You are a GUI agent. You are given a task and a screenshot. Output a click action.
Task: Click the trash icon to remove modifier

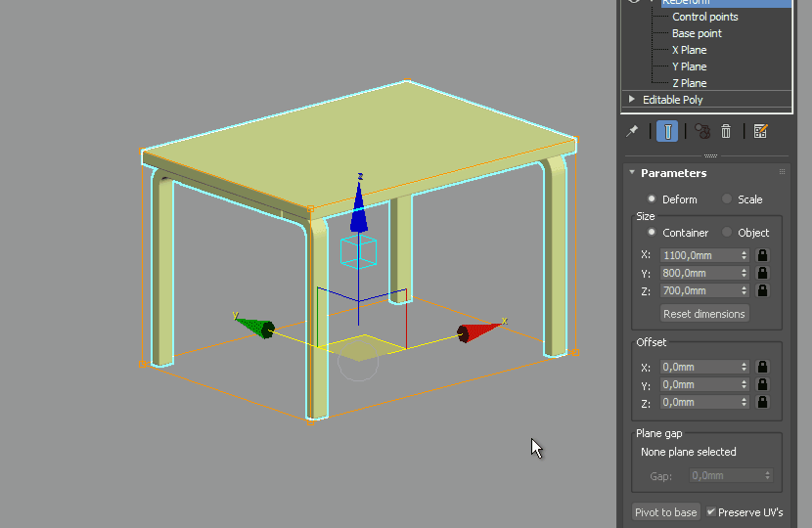coord(726,131)
